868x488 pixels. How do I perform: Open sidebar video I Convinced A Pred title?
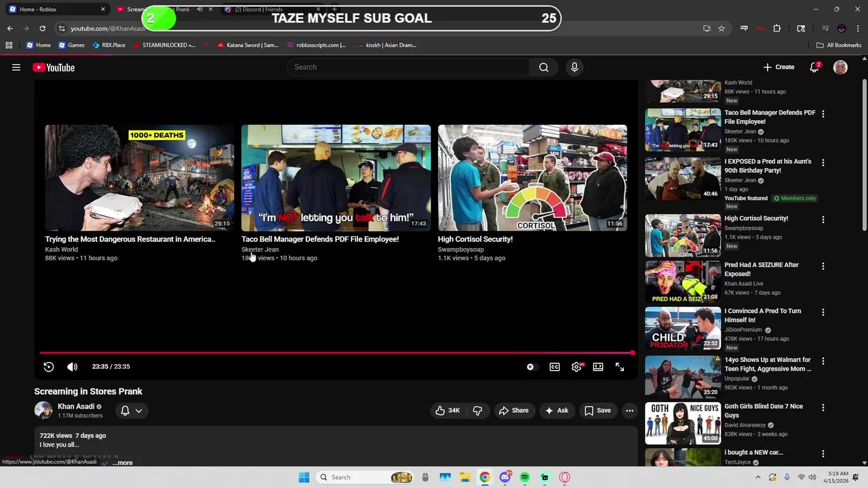click(762, 315)
